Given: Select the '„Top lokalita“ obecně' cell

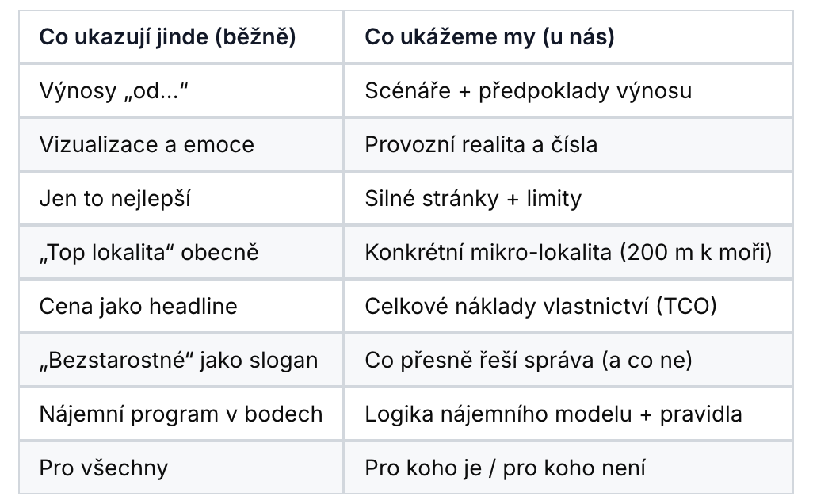Looking at the screenshot, I should [x=149, y=253].
